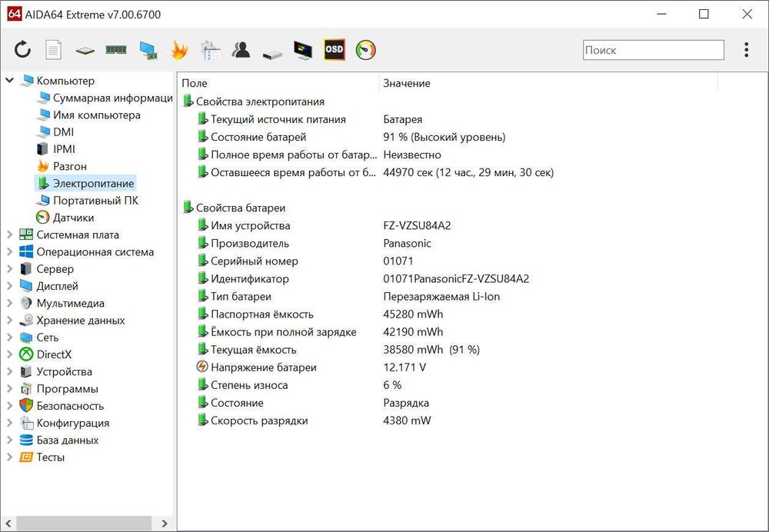Click the Поле column header
Image resolution: width=769 pixels, height=532 pixels.
click(280, 83)
